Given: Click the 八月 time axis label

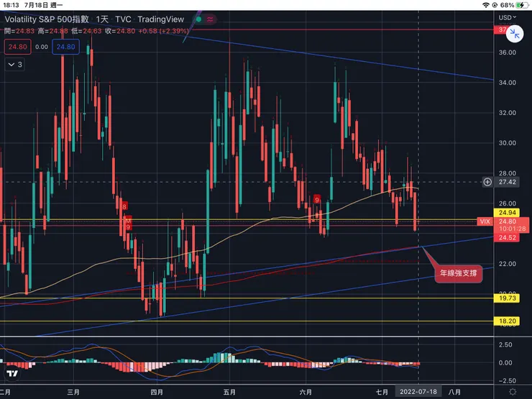Looking at the screenshot, I should pos(454,393).
